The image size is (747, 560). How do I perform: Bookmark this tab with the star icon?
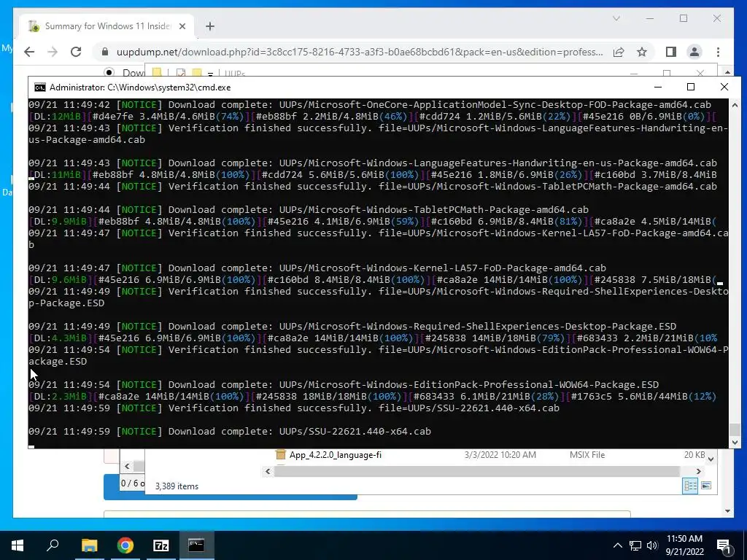(x=642, y=52)
